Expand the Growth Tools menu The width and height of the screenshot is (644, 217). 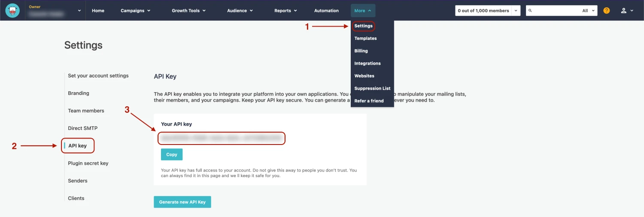click(188, 11)
